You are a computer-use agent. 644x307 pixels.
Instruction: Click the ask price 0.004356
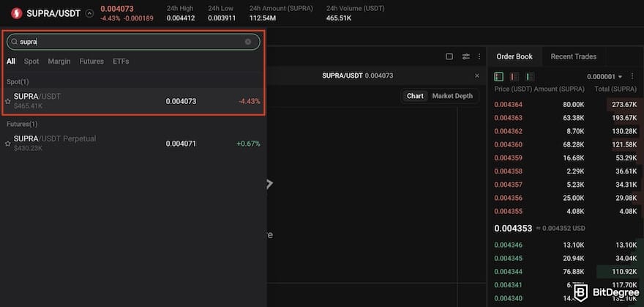coord(508,198)
